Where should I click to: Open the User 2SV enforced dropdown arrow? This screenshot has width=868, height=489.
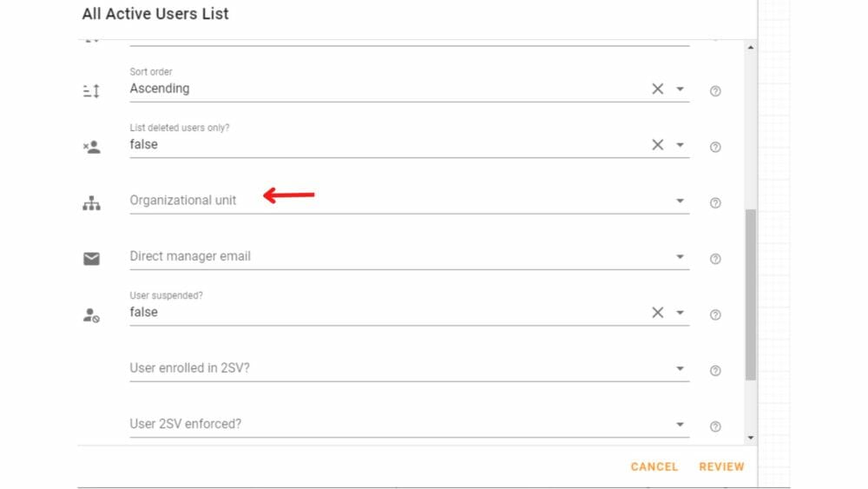(x=680, y=424)
